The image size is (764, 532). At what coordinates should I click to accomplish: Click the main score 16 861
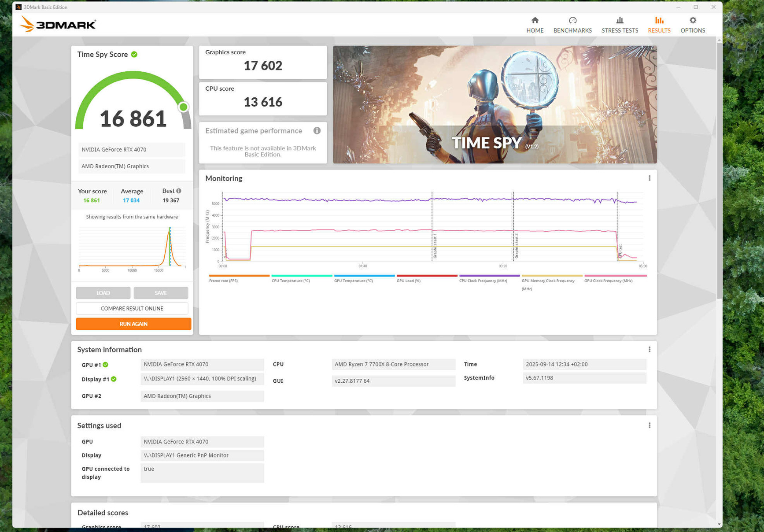click(x=133, y=119)
